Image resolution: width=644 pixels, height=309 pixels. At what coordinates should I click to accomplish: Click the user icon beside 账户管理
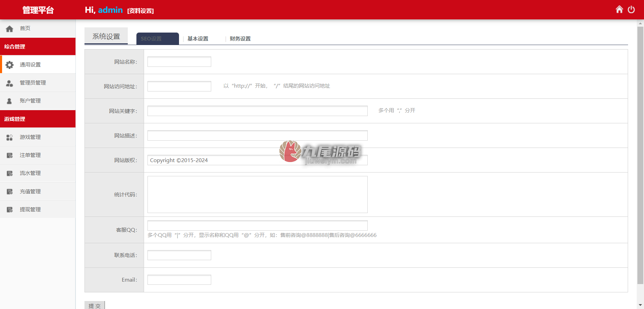9,101
